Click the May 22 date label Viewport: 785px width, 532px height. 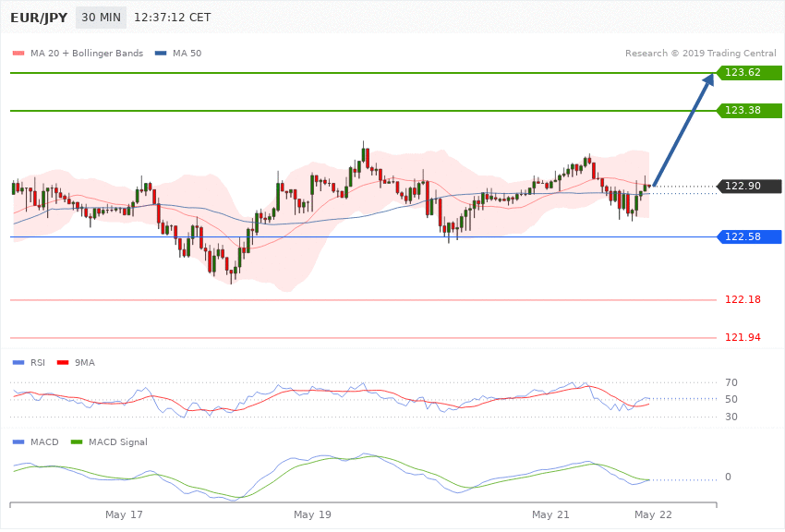653,514
